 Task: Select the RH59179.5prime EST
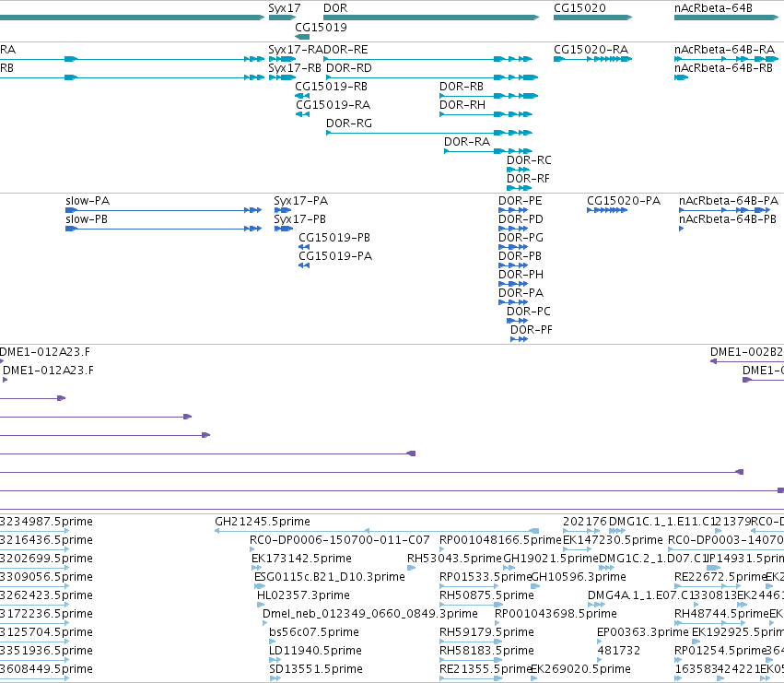486,633
